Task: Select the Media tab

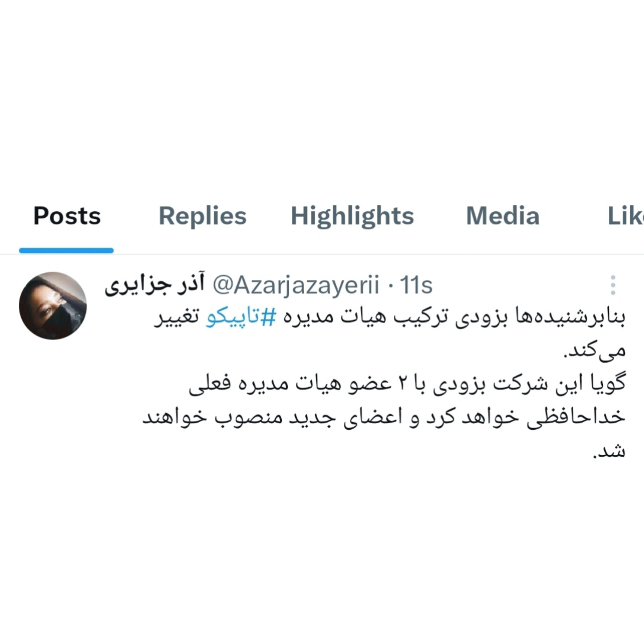Action: 502,216
